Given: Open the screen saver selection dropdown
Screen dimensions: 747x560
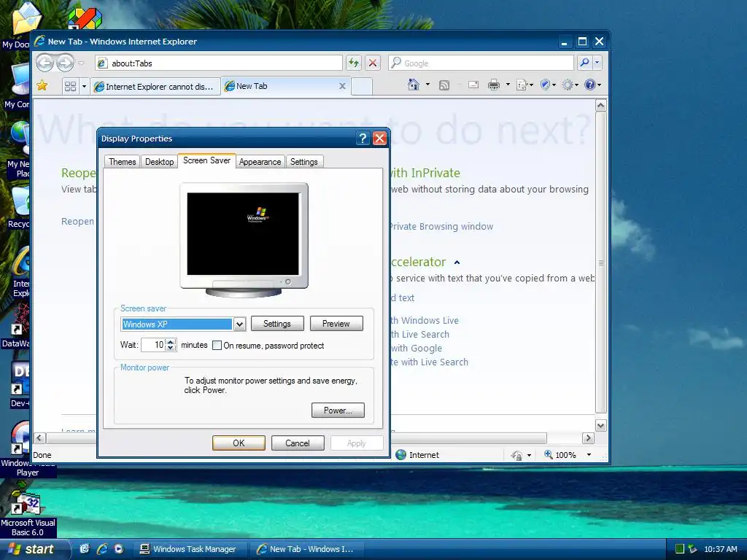Looking at the screenshot, I should (x=239, y=324).
